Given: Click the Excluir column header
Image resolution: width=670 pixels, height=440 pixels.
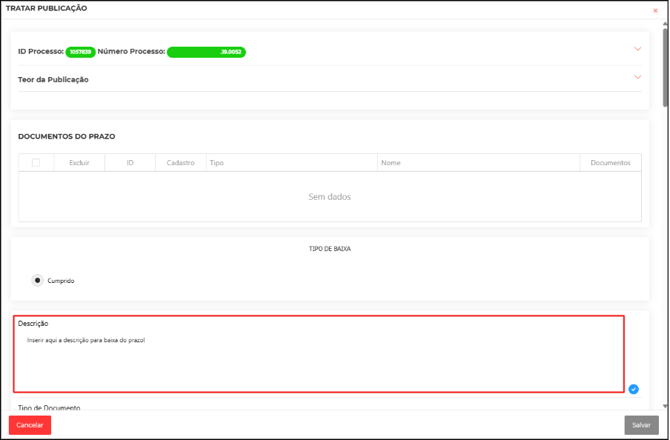Looking at the screenshot, I should (79, 163).
